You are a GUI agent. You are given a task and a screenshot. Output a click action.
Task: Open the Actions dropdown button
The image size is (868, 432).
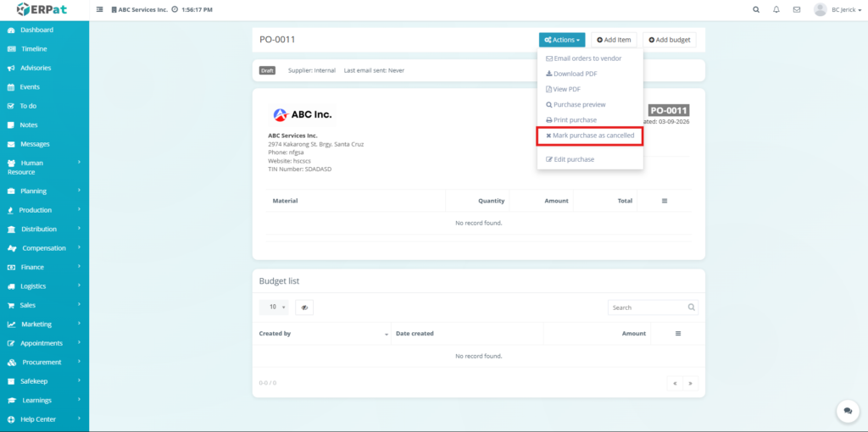click(561, 40)
